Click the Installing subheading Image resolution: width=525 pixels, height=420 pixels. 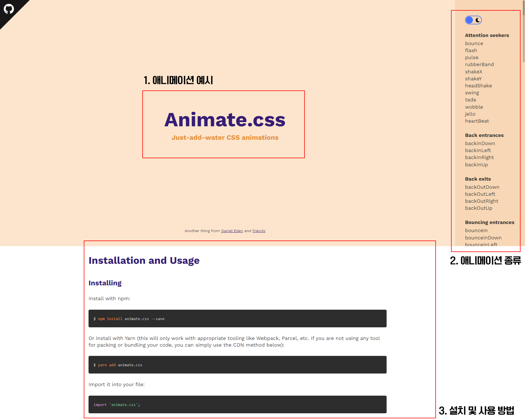tap(105, 283)
